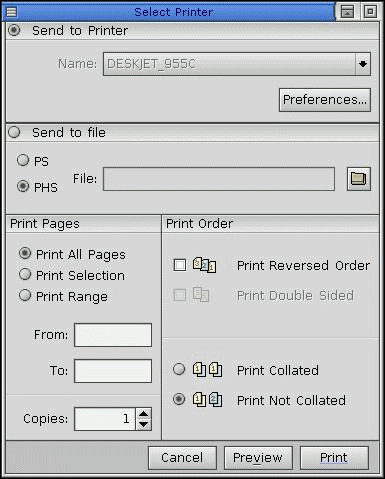The width and height of the screenshot is (385, 479).
Task: Toggle Print Double Sided checkbox
Action: point(180,295)
